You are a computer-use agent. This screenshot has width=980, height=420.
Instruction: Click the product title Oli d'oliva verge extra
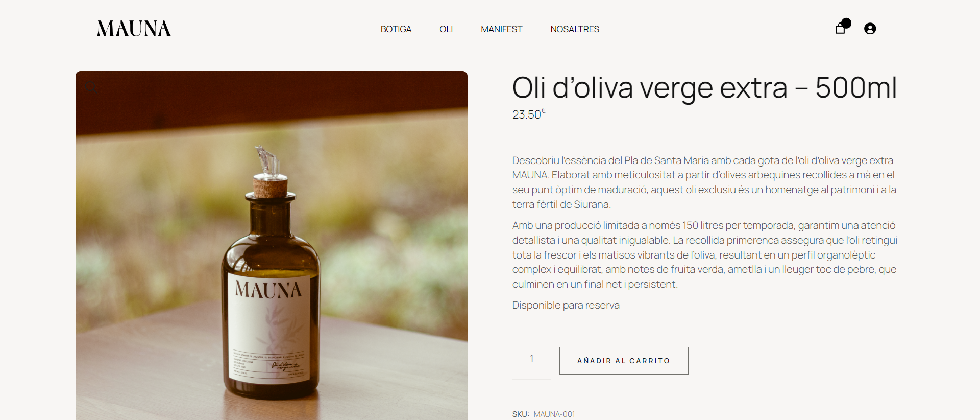(704, 88)
